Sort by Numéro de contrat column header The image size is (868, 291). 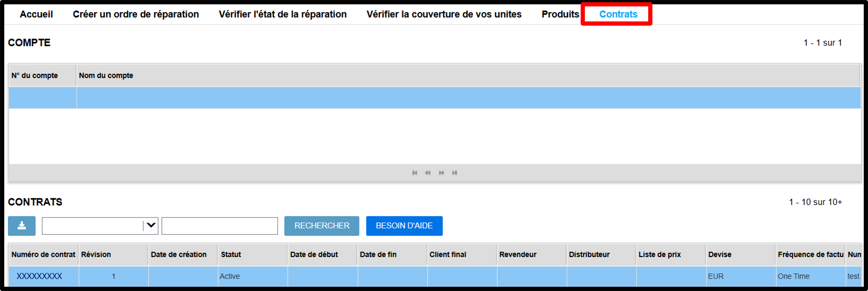pos(43,255)
